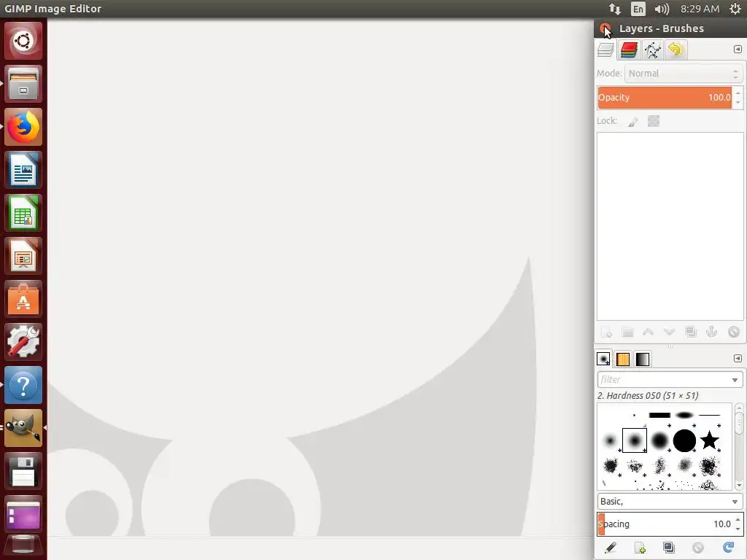
Task: Select the Hardness 050 brush thumbnail
Action: (x=635, y=440)
